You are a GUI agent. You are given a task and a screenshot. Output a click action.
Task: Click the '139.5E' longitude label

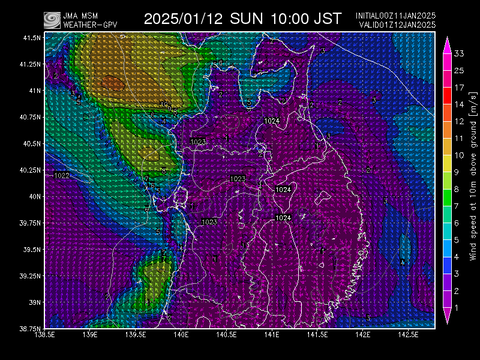tap(136, 334)
